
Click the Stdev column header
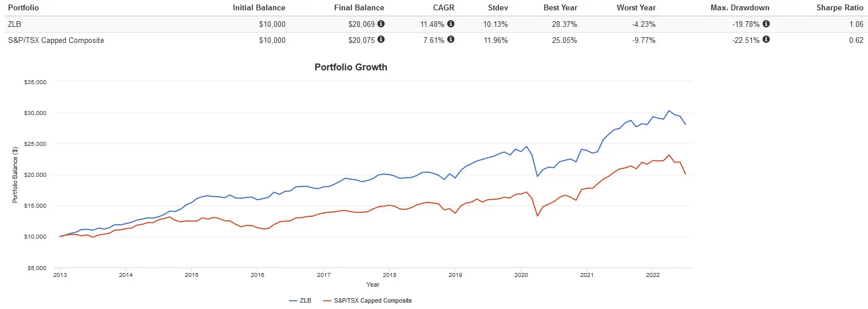tap(497, 8)
